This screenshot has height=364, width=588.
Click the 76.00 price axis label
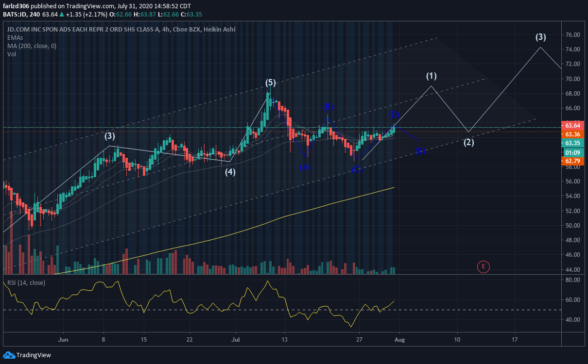[573, 35]
